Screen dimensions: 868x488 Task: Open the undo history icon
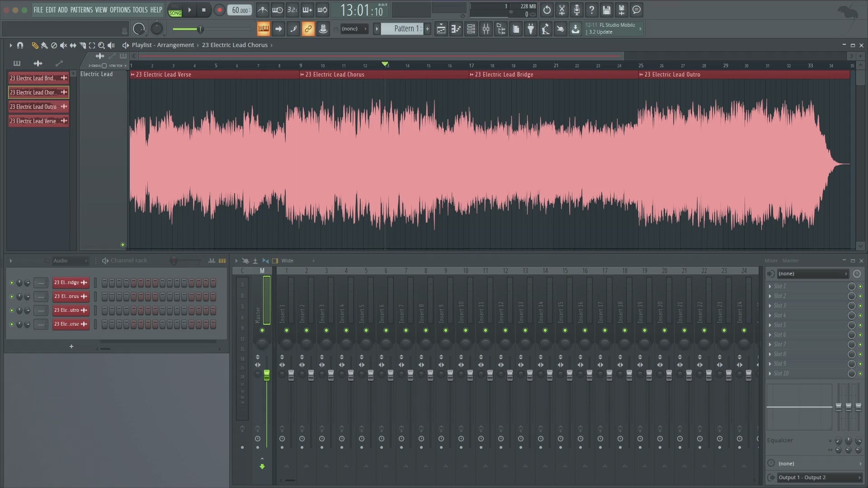click(x=547, y=10)
